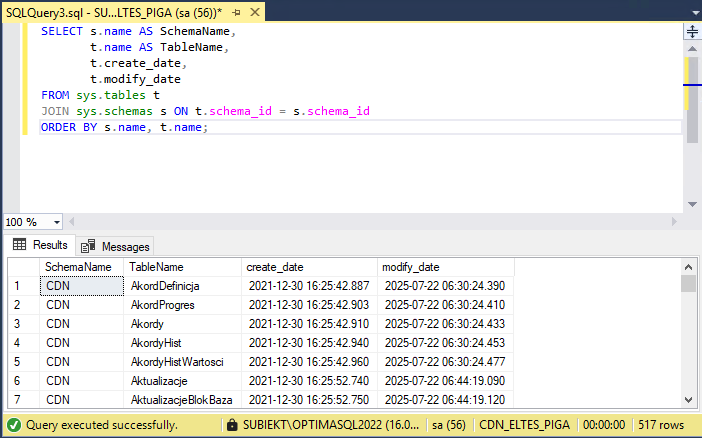
Task: Select the TableName column header
Action: [182, 267]
